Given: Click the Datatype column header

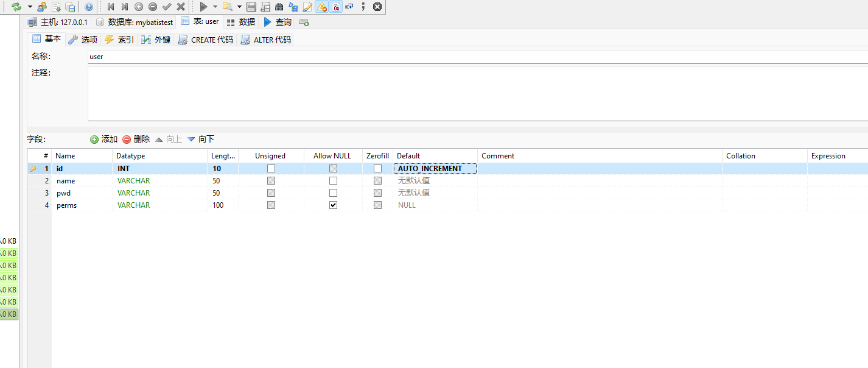Looking at the screenshot, I should (x=160, y=156).
